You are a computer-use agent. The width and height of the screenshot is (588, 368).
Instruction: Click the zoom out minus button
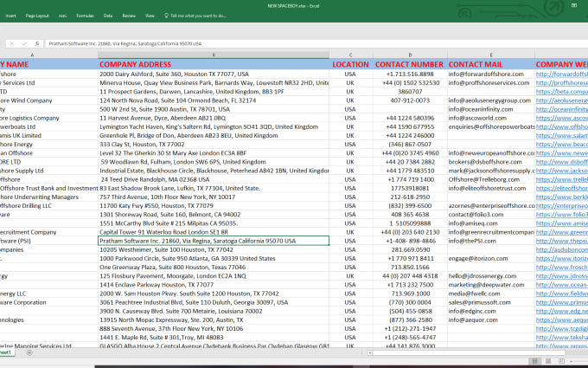pos(572,361)
